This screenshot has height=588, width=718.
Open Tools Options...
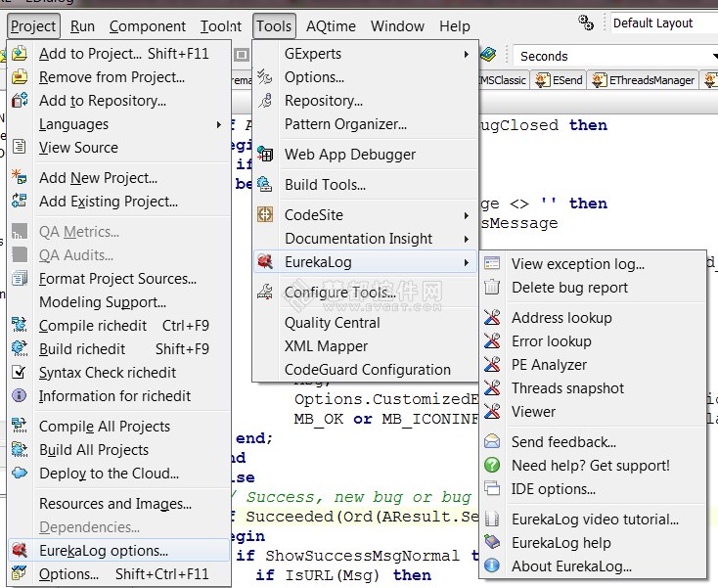[366, 77]
